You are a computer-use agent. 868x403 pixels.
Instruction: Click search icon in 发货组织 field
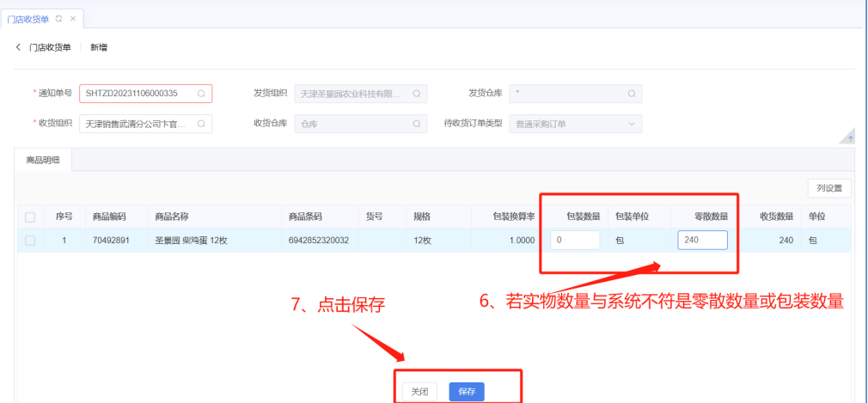click(416, 94)
